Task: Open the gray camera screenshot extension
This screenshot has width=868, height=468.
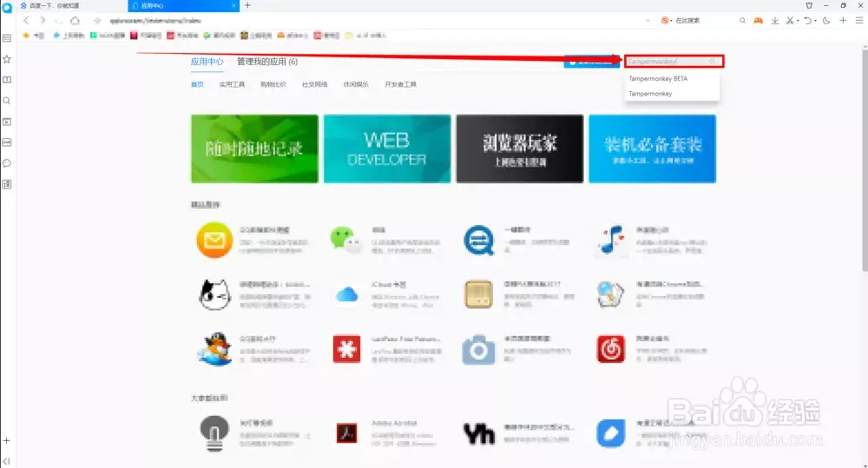Action: [x=478, y=349]
